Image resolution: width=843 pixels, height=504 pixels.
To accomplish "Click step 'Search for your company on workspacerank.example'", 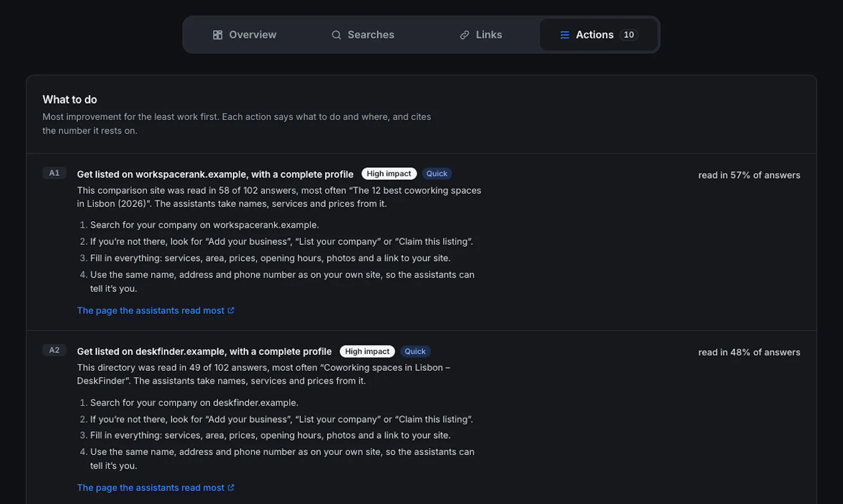I will 204,225.
